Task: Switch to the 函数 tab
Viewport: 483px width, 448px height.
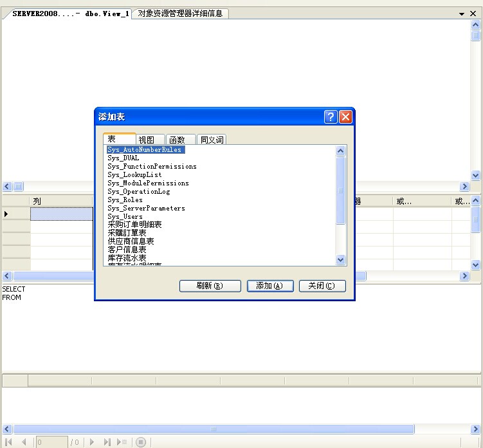Action: (181, 140)
